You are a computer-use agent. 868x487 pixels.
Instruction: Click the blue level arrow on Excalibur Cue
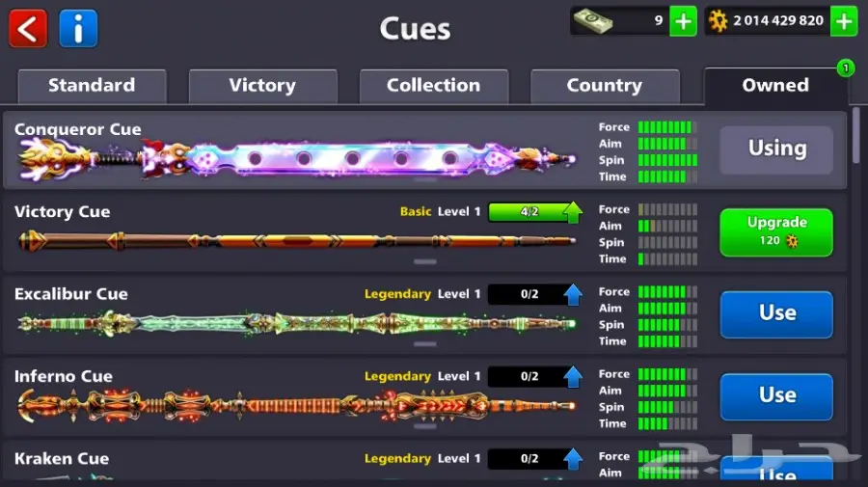[573, 294]
